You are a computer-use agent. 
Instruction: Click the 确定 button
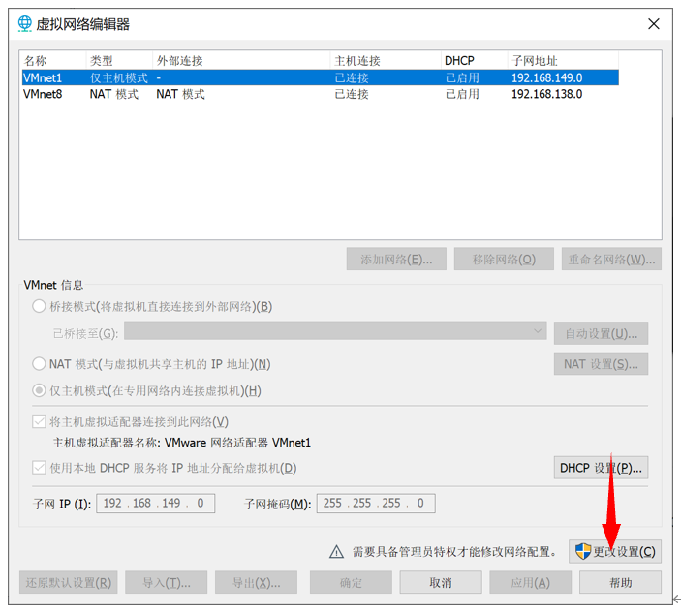(351, 582)
